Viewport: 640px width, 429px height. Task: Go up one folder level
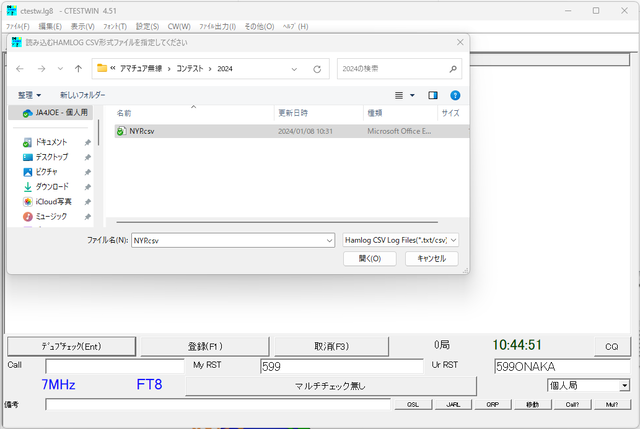[x=78, y=69]
